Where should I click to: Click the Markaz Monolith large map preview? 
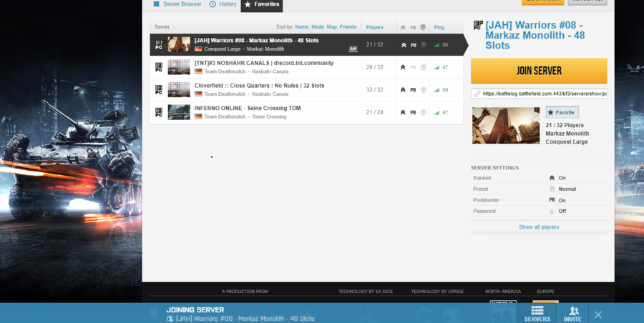click(506, 125)
